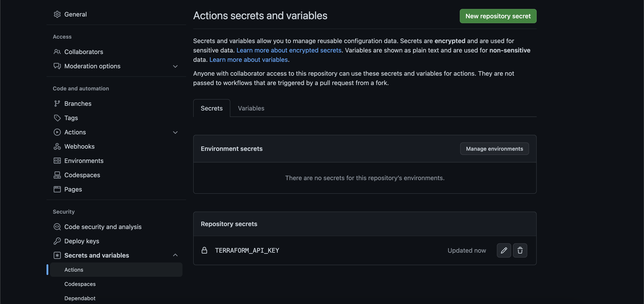Click the Deploy keys key icon
This screenshot has width=644, height=304.
point(57,241)
